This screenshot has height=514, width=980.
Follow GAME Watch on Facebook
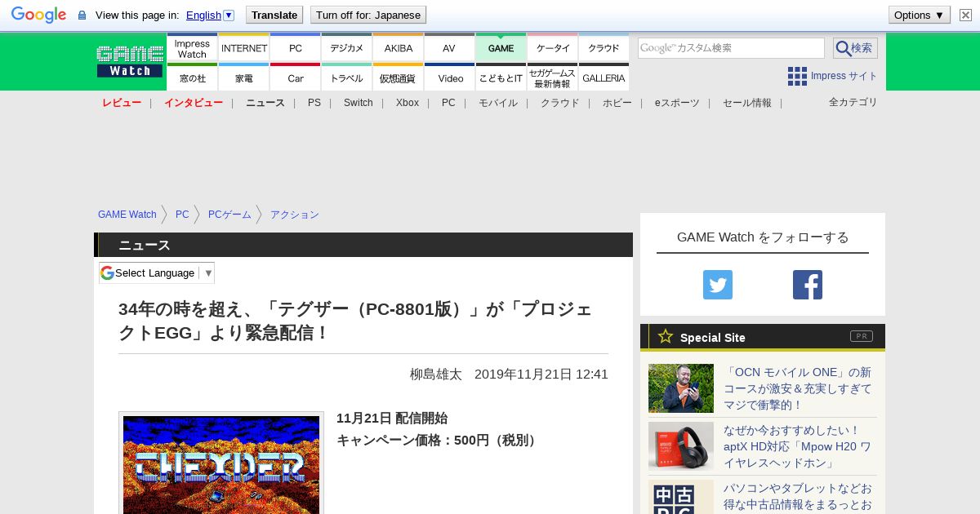pos(808,285)
